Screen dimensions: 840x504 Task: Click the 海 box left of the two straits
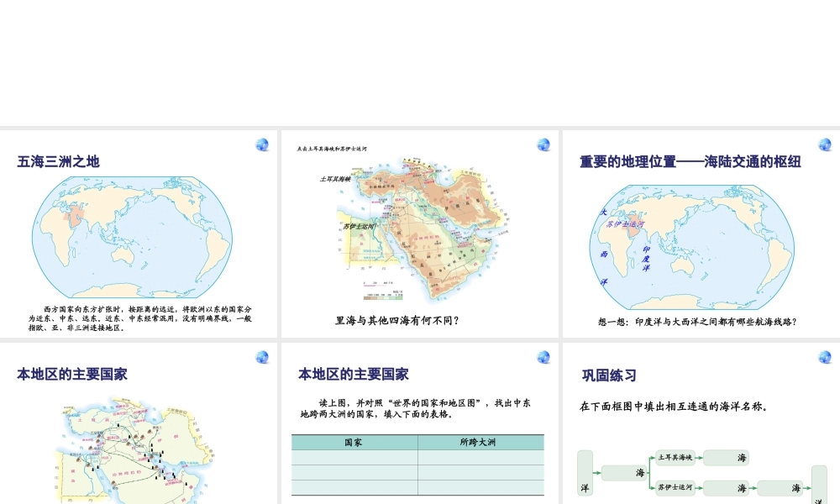click(x=624, y=473)
